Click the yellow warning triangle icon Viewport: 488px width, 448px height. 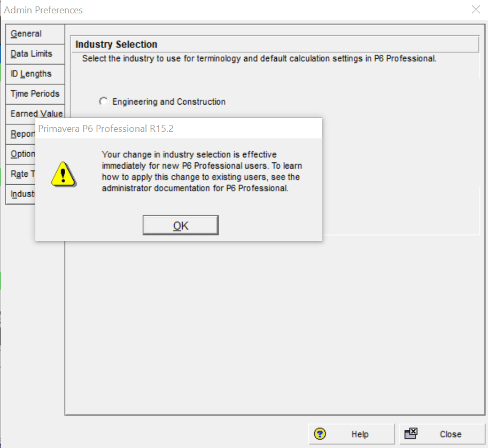click(64, 174)
